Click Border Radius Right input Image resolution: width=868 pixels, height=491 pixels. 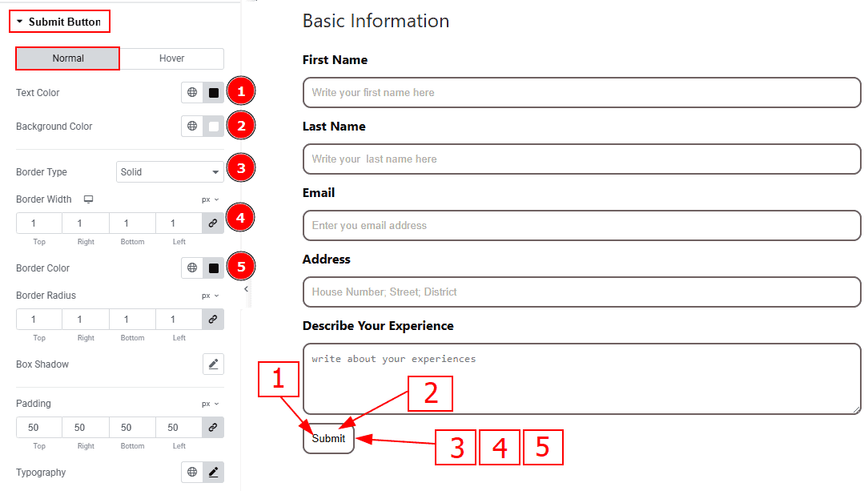coord(85,320)
